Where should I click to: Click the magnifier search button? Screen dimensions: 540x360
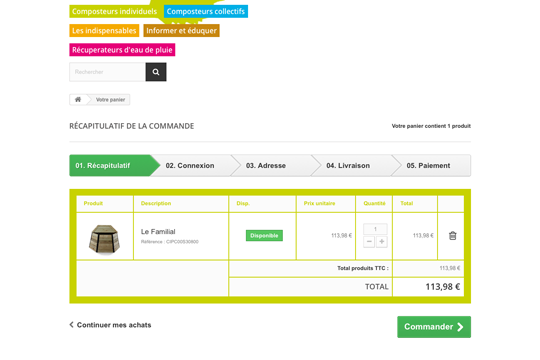pyautogui.click(x=156, y=72)
